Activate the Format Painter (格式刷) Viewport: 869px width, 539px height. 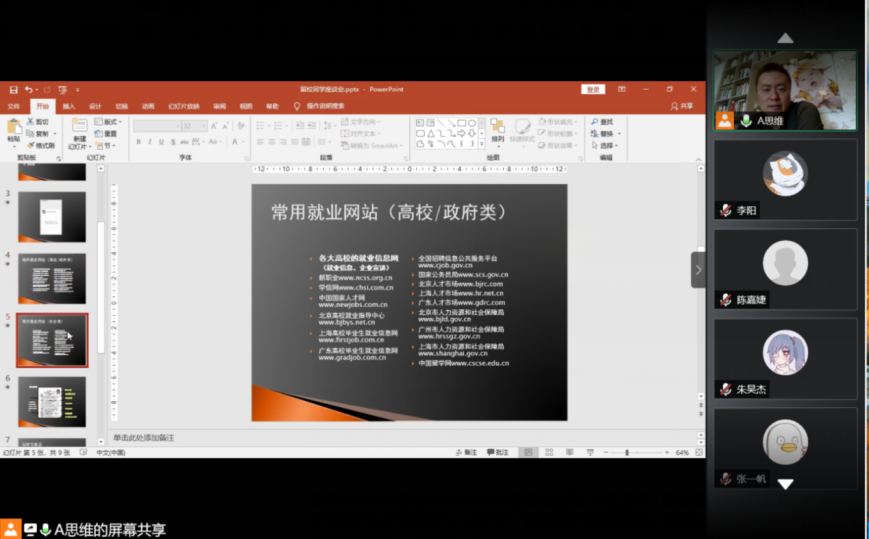41,146
